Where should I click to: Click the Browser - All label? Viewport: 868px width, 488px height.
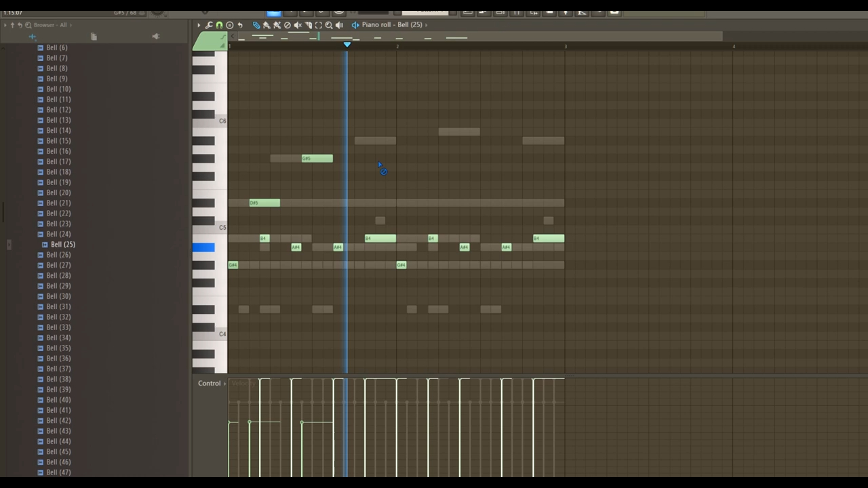pos(50,25)
